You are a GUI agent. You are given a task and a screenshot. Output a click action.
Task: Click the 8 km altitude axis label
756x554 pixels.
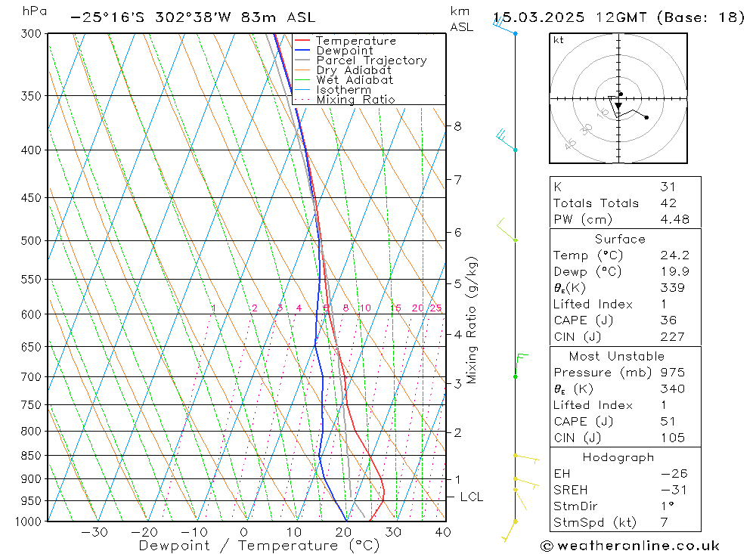click(x=457, y=126)
